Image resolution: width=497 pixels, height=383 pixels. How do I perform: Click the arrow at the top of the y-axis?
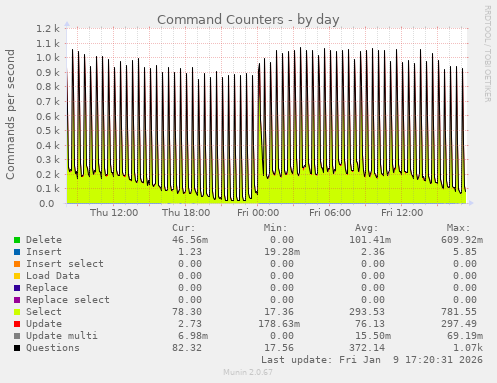(67, 24)
